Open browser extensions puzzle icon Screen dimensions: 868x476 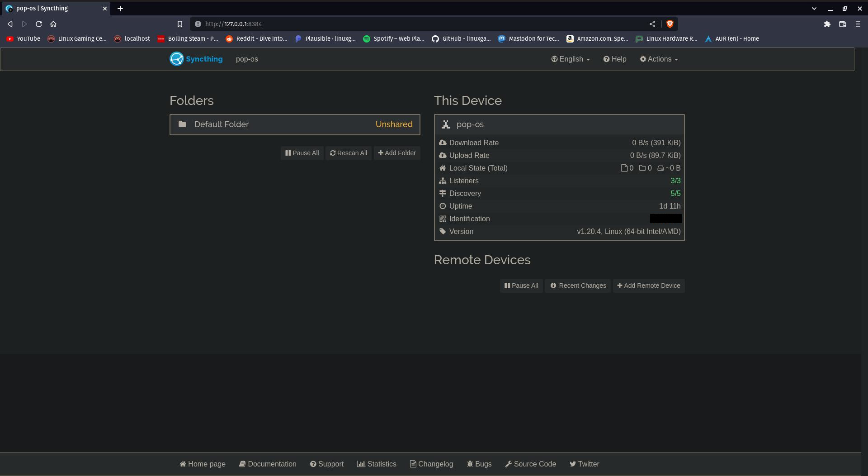click(x=827, y=24)
